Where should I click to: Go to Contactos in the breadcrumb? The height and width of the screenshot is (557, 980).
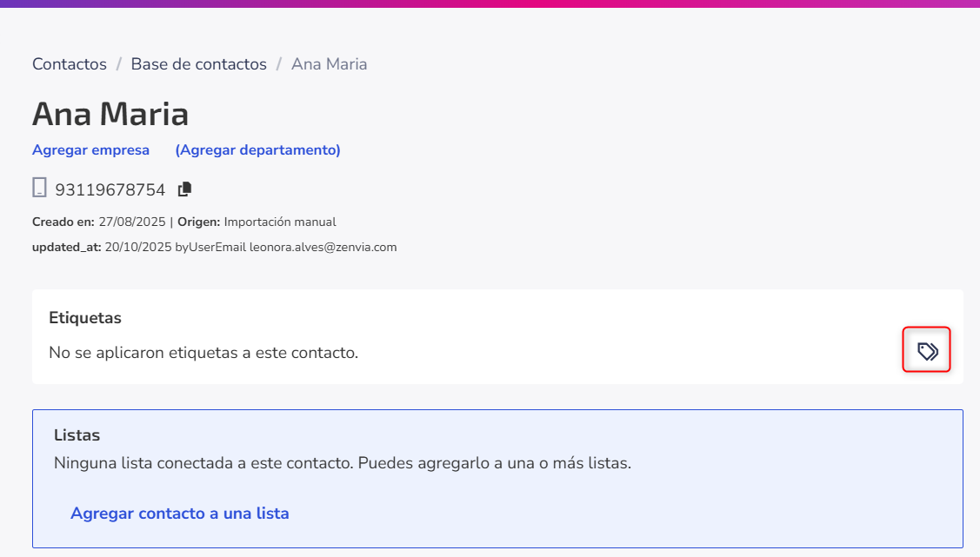(70, 64)
